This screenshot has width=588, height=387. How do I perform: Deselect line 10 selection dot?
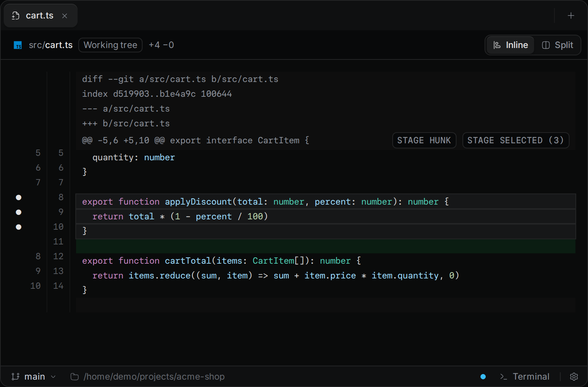pos(18,227)
